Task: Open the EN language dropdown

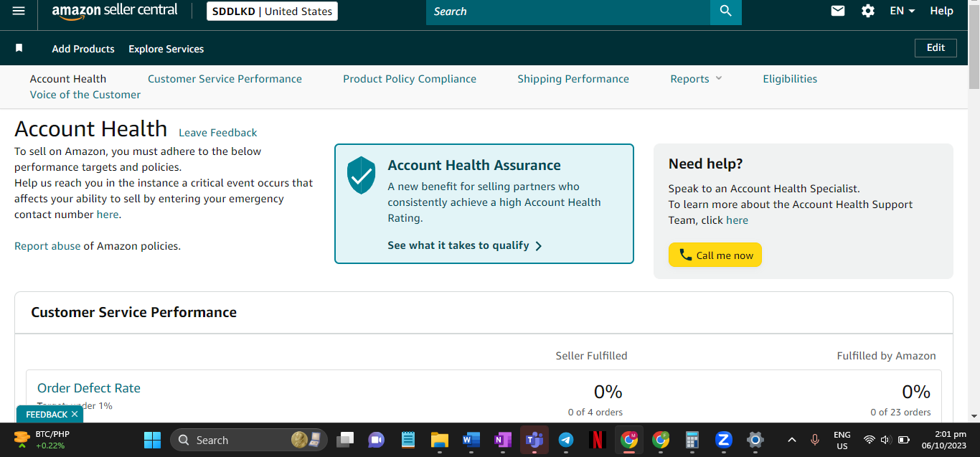Action: click(x=903, y=11)
